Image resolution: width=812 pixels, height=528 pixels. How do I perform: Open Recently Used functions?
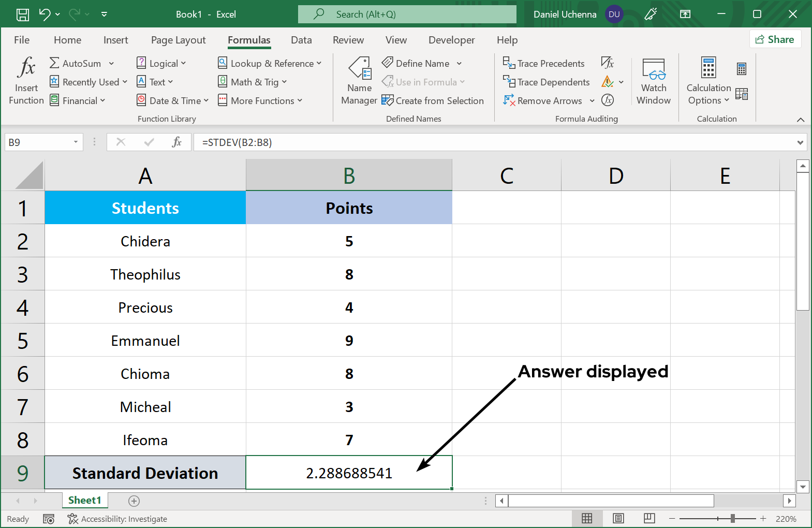click(88, 82)
